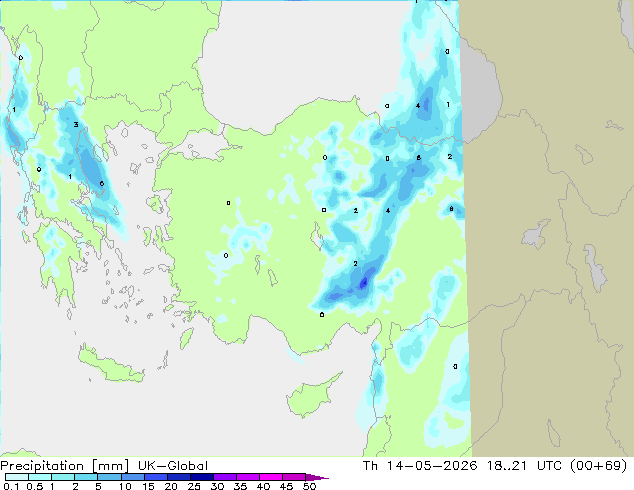Click the '0.5' legend scale label
634x490 pixels.
35,486
